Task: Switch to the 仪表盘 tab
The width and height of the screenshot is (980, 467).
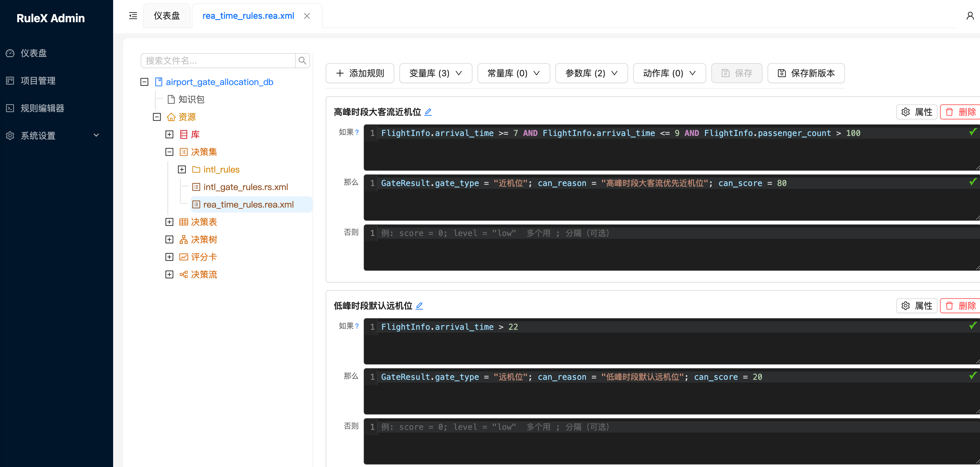Action: click(x=167, y=16)
